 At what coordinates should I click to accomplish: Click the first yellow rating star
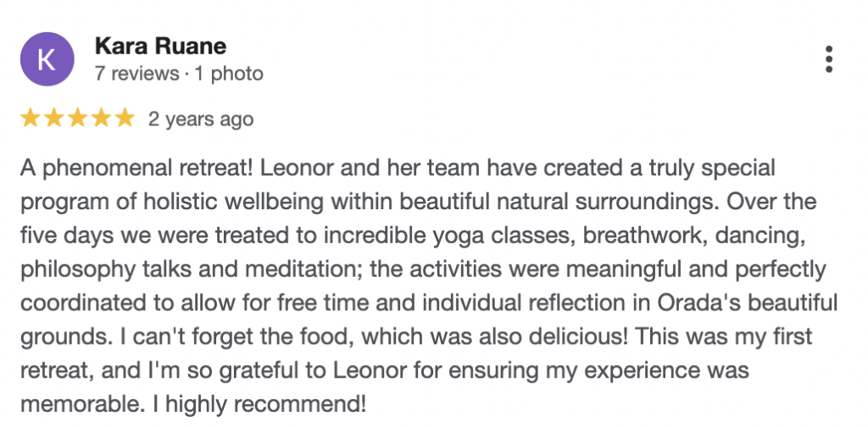pyautogui.click(x=31, y=119)
